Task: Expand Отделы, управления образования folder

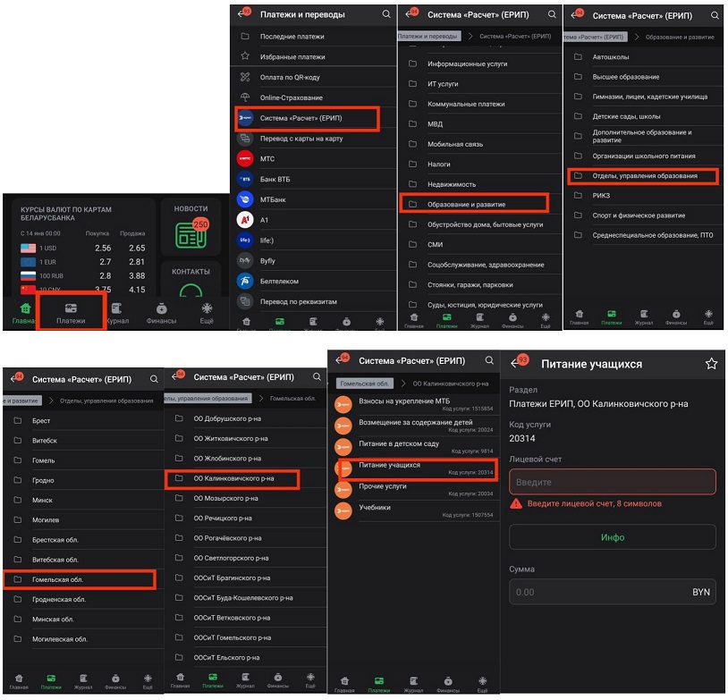Action: point(643,176)
